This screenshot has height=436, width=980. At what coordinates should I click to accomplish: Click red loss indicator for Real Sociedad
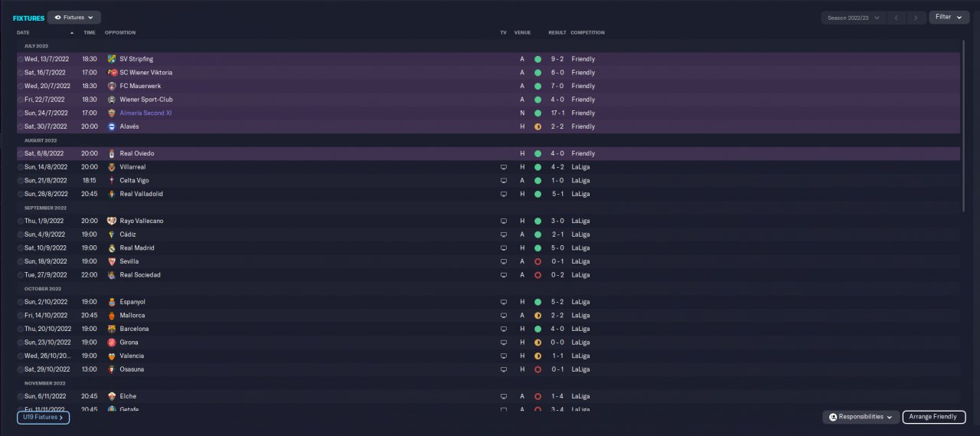tap(537, 275)
